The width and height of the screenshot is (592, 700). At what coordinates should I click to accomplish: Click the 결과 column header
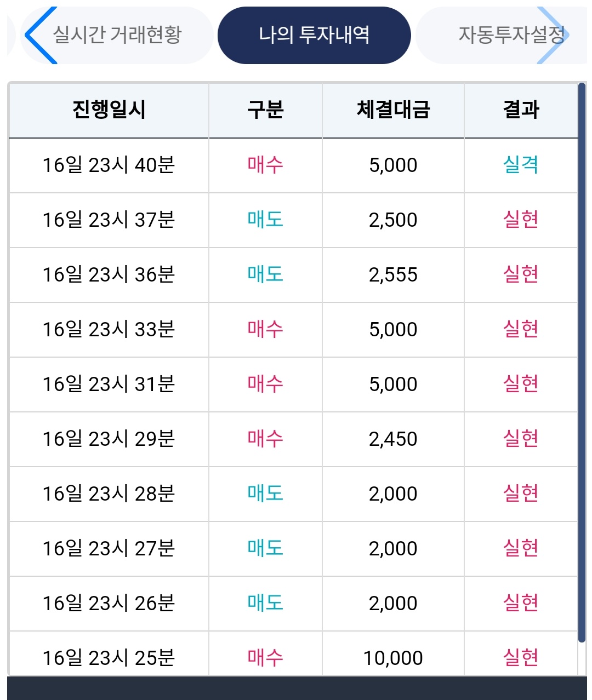pyautogui.click(x=521, y=110)
